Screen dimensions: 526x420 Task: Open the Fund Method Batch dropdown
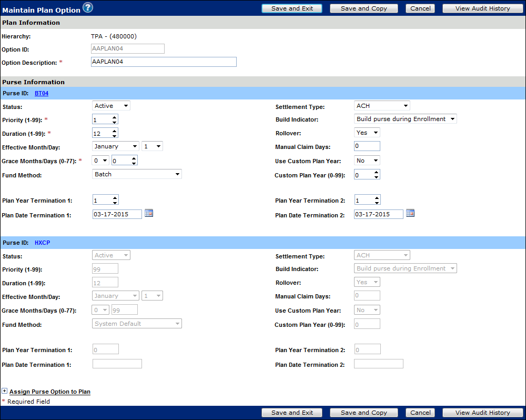137,174
